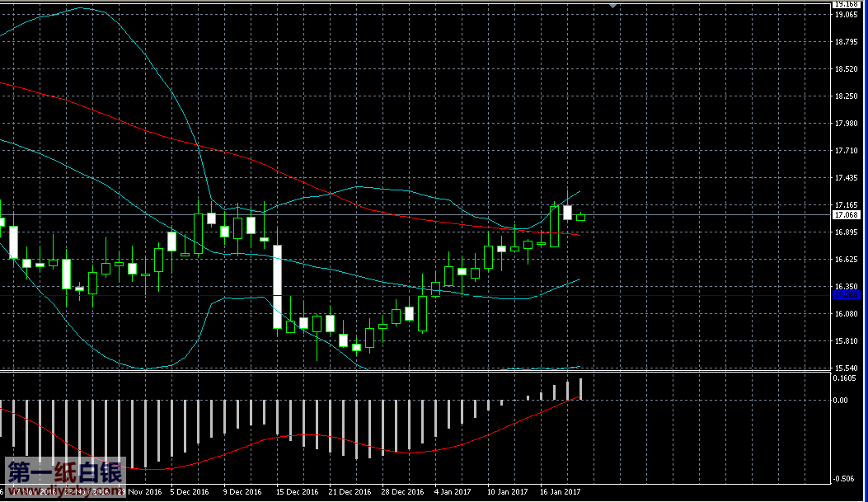
Task: Click the large white bearish candle mid-December
Action: point(278,286)
